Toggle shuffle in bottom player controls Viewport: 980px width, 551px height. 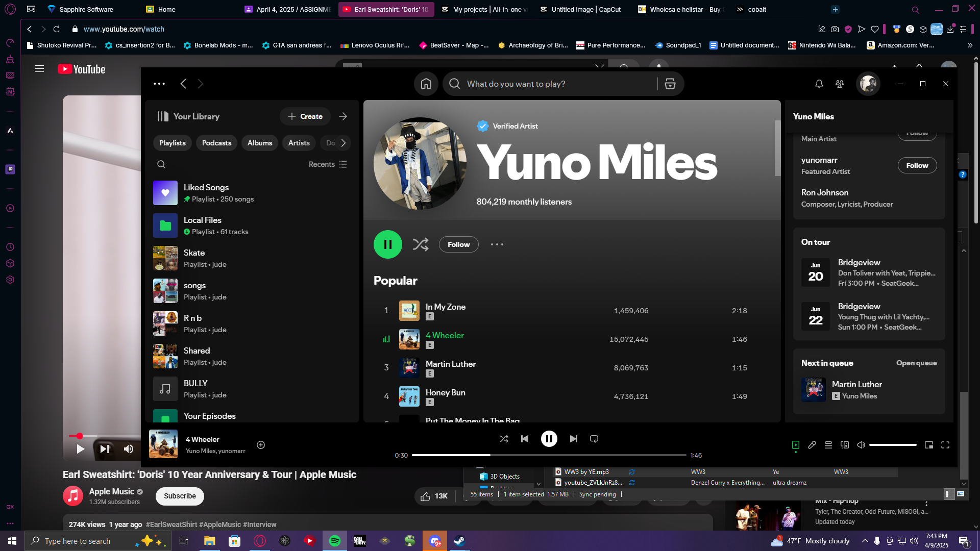coord(504,439)
